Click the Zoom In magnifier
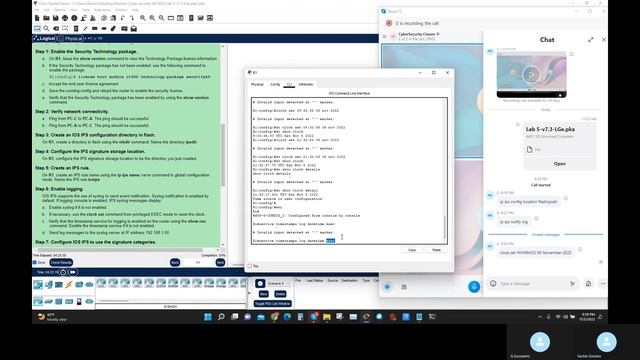Viewport: 640px width, 360px height. pyautogui.click(x=142, y=18)
